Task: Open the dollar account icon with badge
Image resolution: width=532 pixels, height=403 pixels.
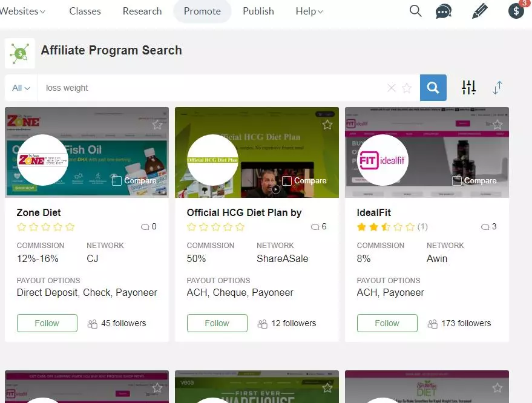Action: click(x=516, y=10)
